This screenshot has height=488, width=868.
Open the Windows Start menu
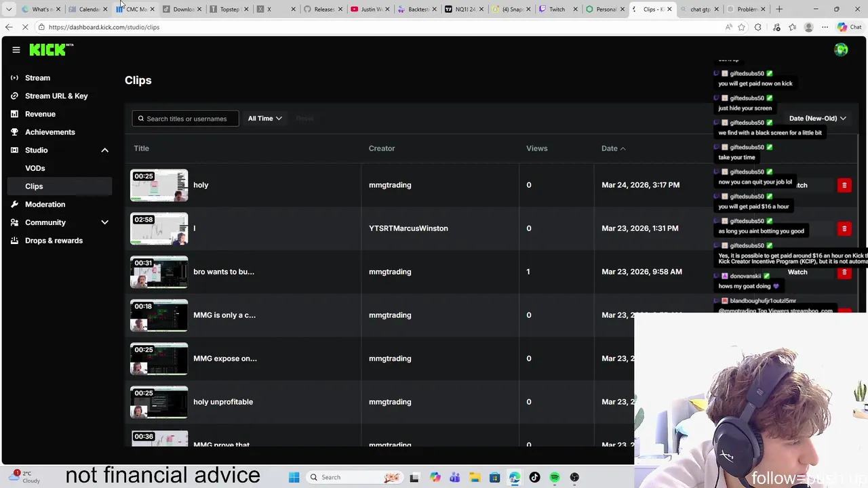[x=294, y=477]
